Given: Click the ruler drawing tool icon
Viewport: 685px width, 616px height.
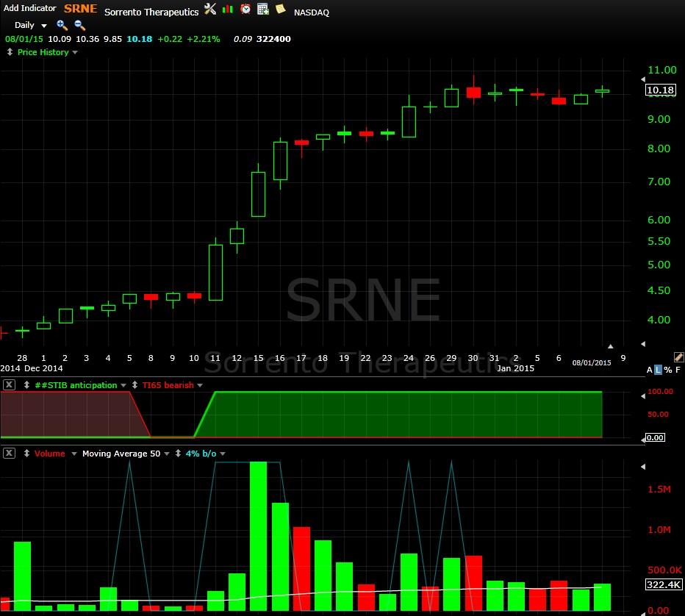Looking at the screenshot, I should [x=678, y=357].
